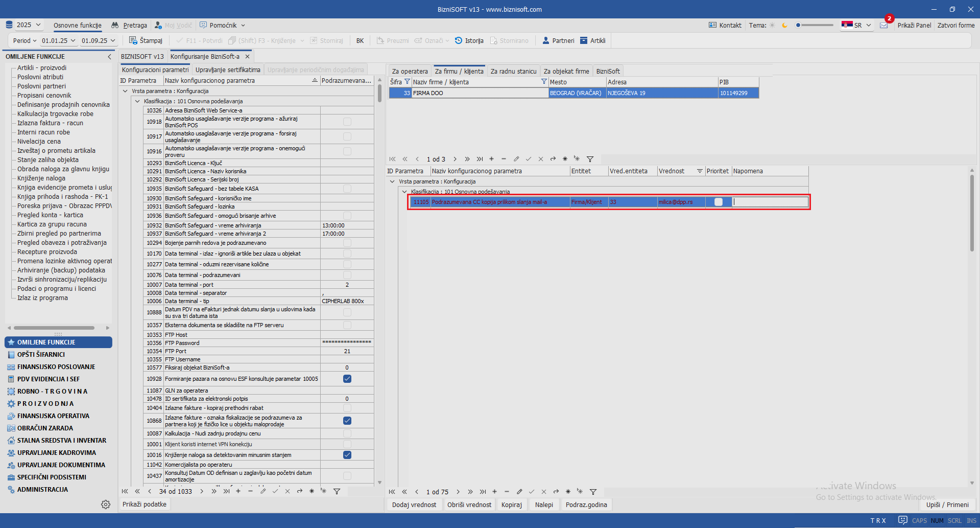This screenshot has height=528, width=980.
Task: Click filter icon in firm list navigator
Action: [x=590, y=159]
